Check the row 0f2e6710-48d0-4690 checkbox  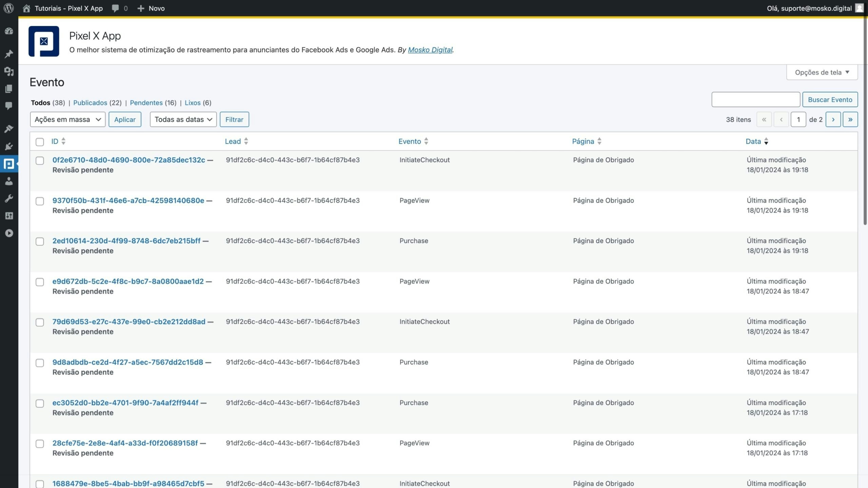(40, 161)
